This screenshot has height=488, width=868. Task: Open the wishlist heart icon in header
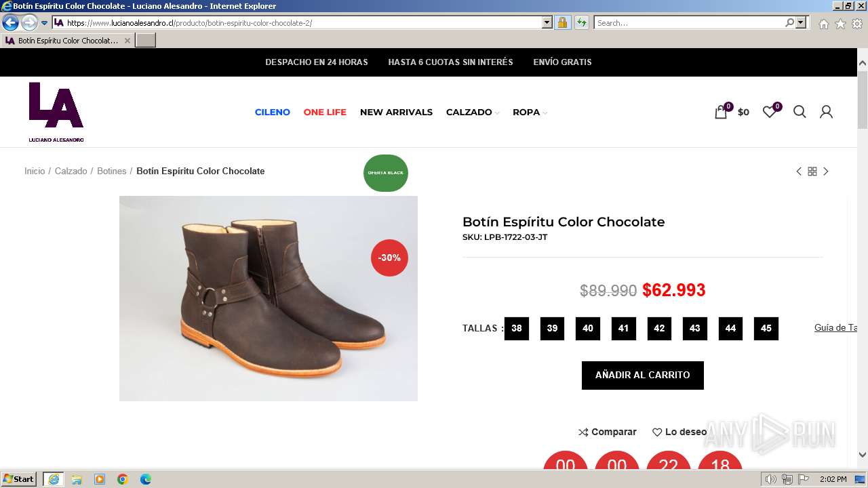click(769, 112)
